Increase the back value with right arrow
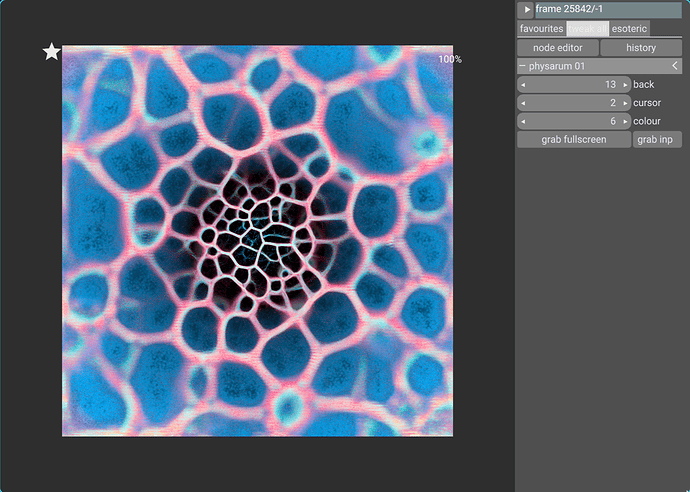Image resolution: width=690 pixels, height=492 pixels. point(626,85)
